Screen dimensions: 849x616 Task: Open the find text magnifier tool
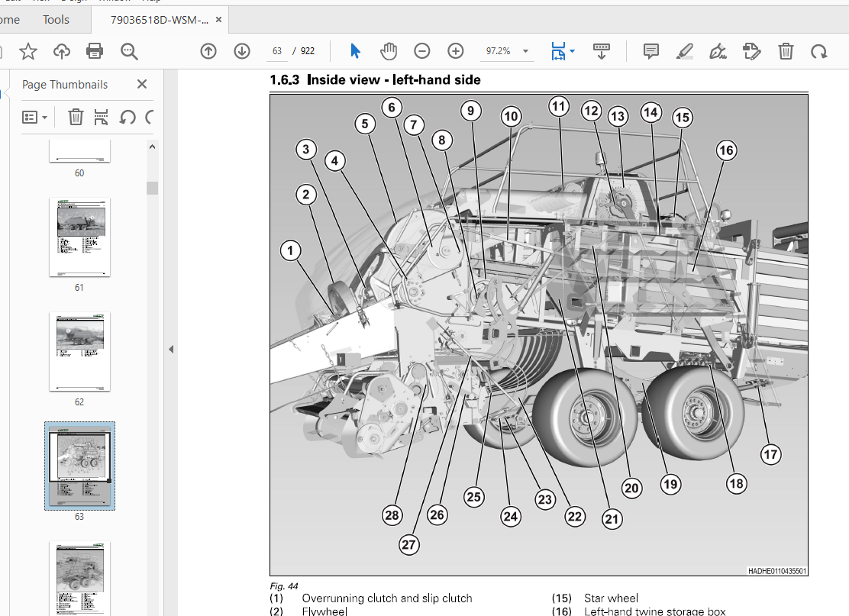tap(129, 51)
